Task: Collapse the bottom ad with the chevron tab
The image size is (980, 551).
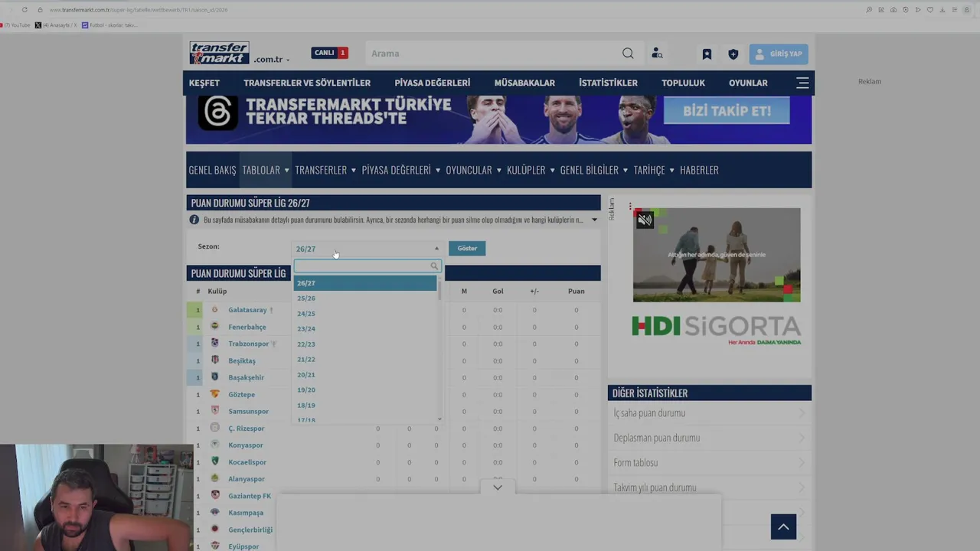Action: (x=498, y=487)
